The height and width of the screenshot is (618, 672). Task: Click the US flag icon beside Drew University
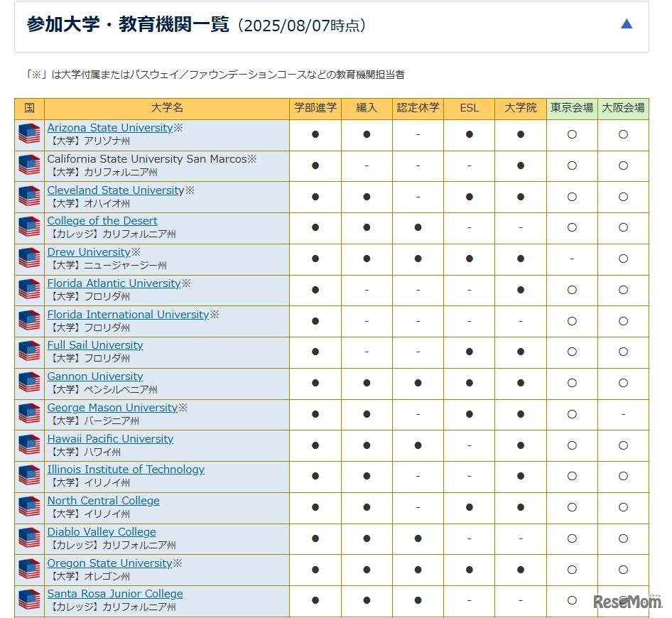point(29,259)
